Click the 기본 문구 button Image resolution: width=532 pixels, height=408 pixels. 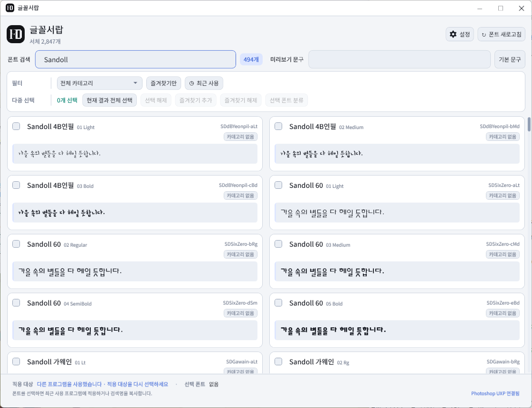pyautogui.click(x=510, y=60)
